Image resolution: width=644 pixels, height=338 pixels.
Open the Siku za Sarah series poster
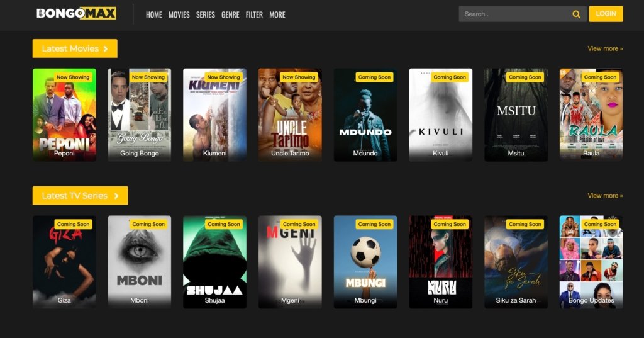click(516, 262)
